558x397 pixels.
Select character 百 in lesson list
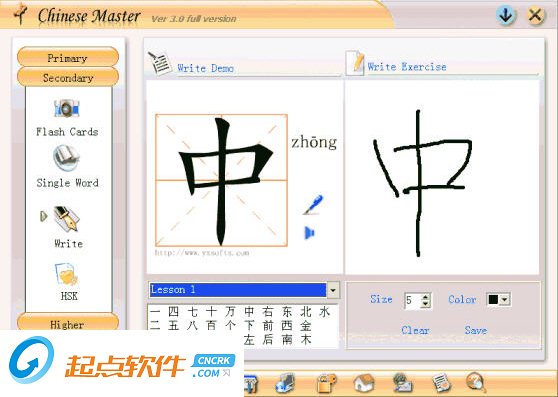tap(211, 325)
